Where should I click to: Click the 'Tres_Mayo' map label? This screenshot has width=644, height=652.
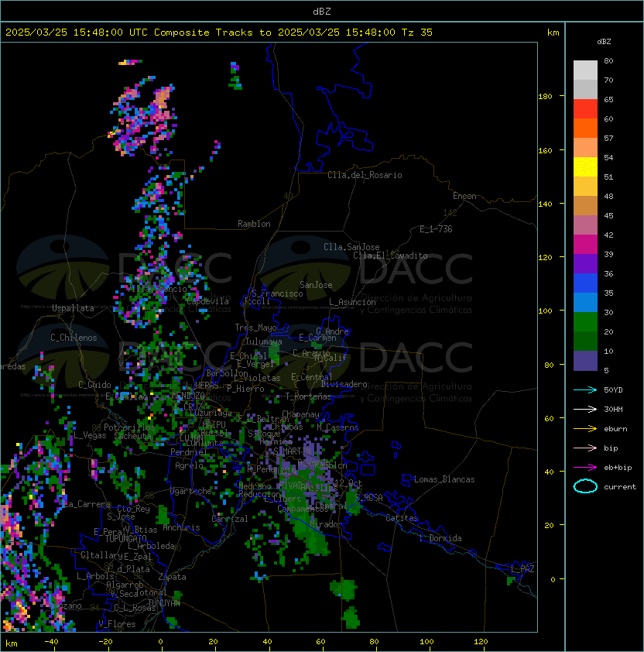[255, 328]
